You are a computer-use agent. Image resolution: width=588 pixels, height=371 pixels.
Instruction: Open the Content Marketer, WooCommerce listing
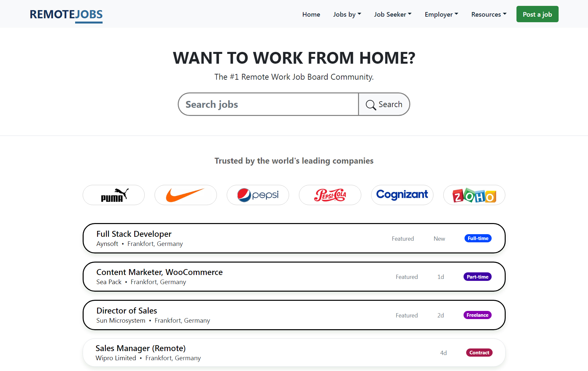[159, 272]
